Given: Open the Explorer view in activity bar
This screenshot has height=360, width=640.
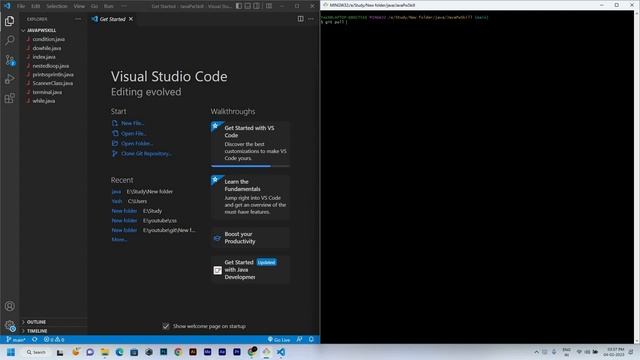Looking at the screenshot, I should [x=10, y=21].
